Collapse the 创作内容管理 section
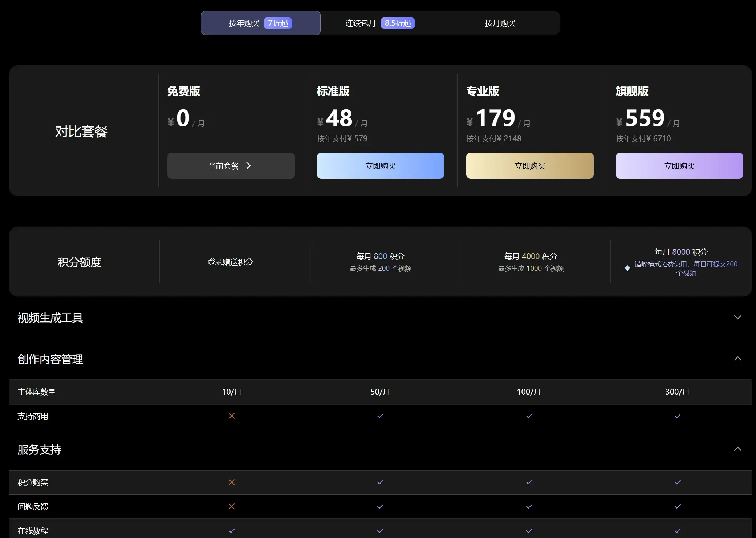756x538 pixels. pos(737,359)
